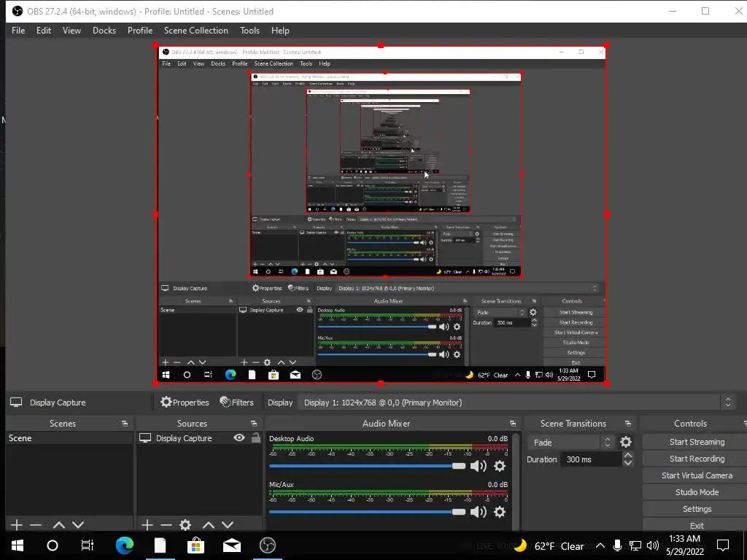The image size is (747, 560).
Task: Click Exit in Controls dock
Action: click(x=697, y=525)
